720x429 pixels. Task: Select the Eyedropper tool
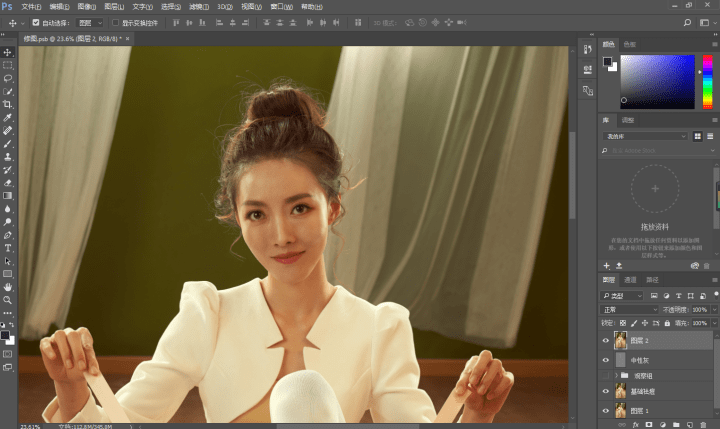pos(7,118)
